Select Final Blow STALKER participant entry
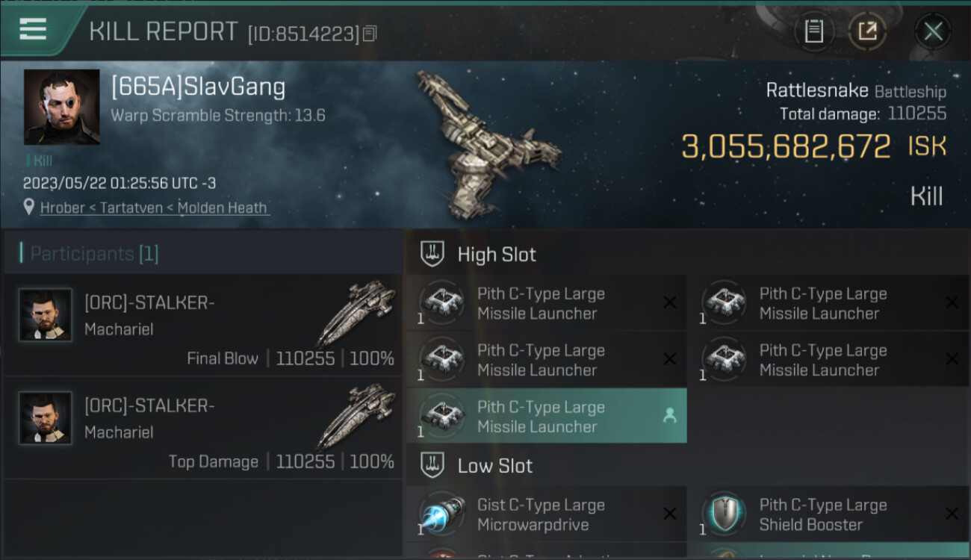Image resolution: width=971 pixels, height=560 pixels. coord(203,325)
